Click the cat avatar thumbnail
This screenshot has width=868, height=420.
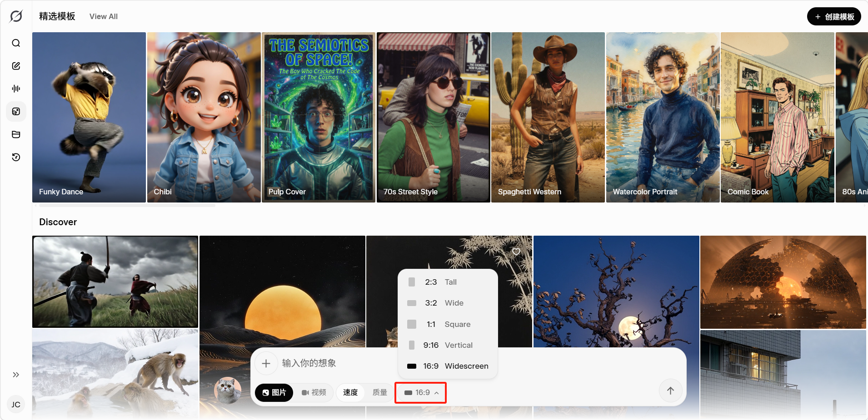click(228, 390)
